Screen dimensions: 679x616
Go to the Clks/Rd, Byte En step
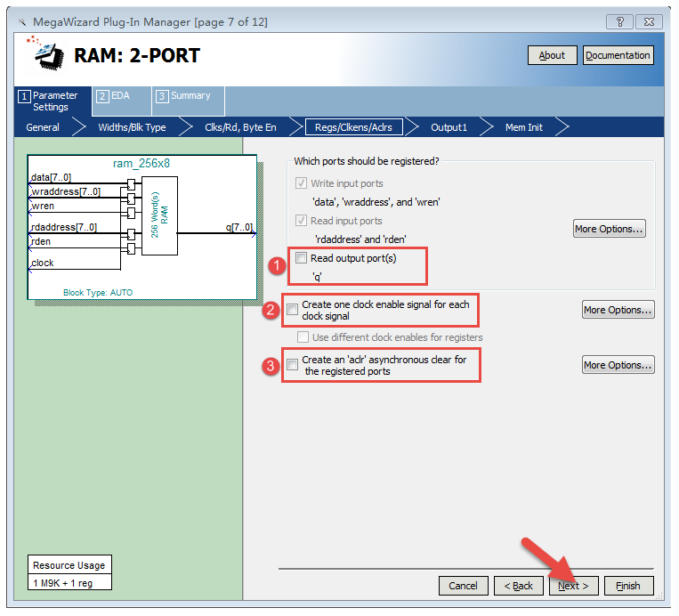pos(240,127)
